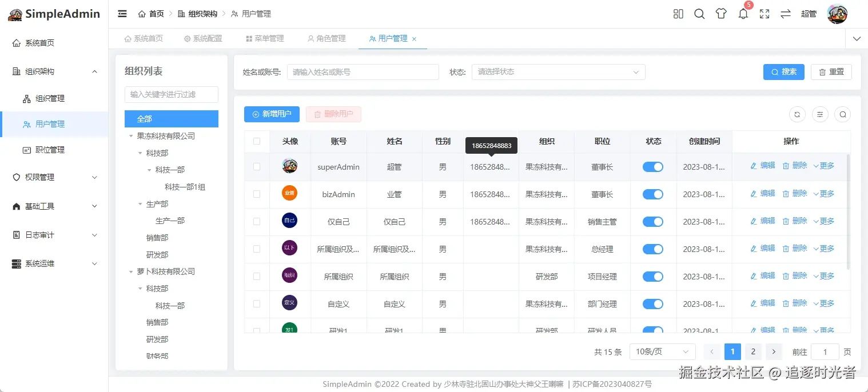Click the 姓名或账号 input field
Screen dimensions: 868x392
click(363, 72)
